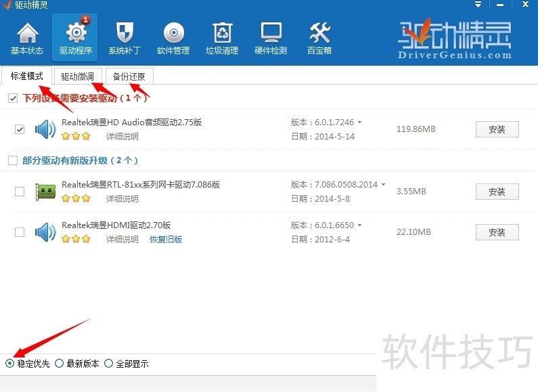The width and height of the screenshot is (538, 392).
Task: Open 详细说明 for RTL-81xx network driver
Action: 122,199
